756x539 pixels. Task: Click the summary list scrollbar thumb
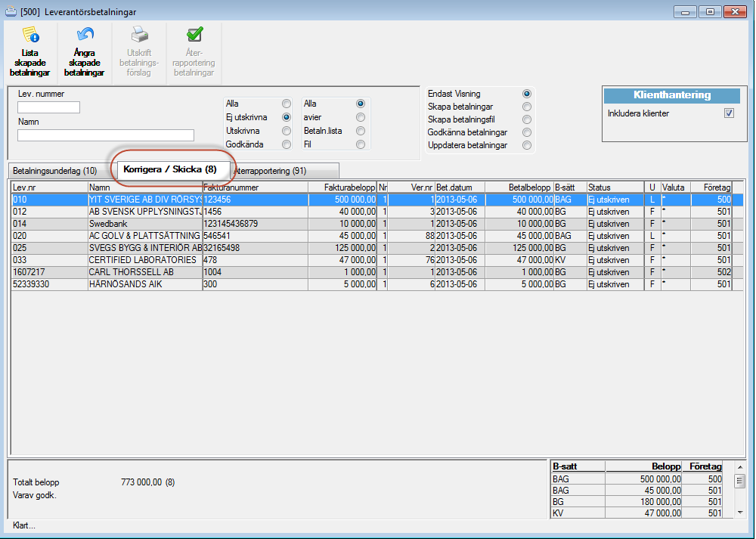(739, 482)
